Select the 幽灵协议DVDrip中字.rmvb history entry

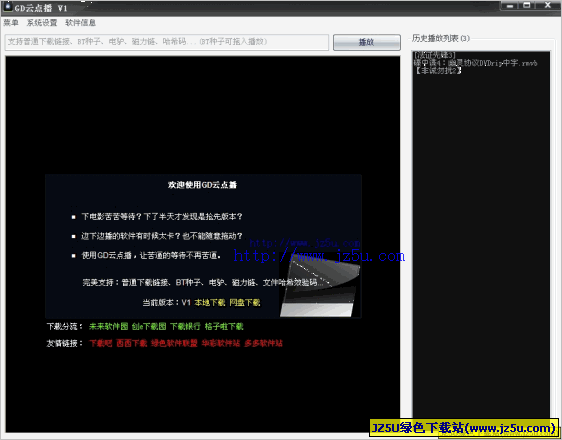475,63
